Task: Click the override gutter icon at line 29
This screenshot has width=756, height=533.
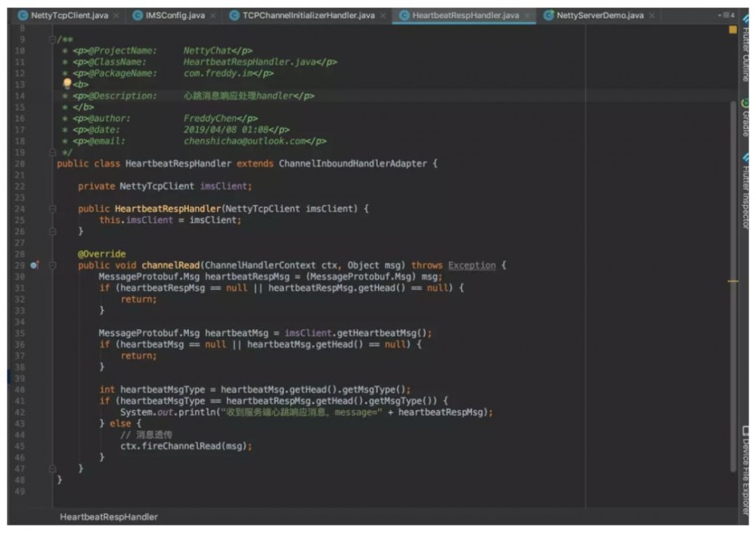Action: [x=34, y=265]
